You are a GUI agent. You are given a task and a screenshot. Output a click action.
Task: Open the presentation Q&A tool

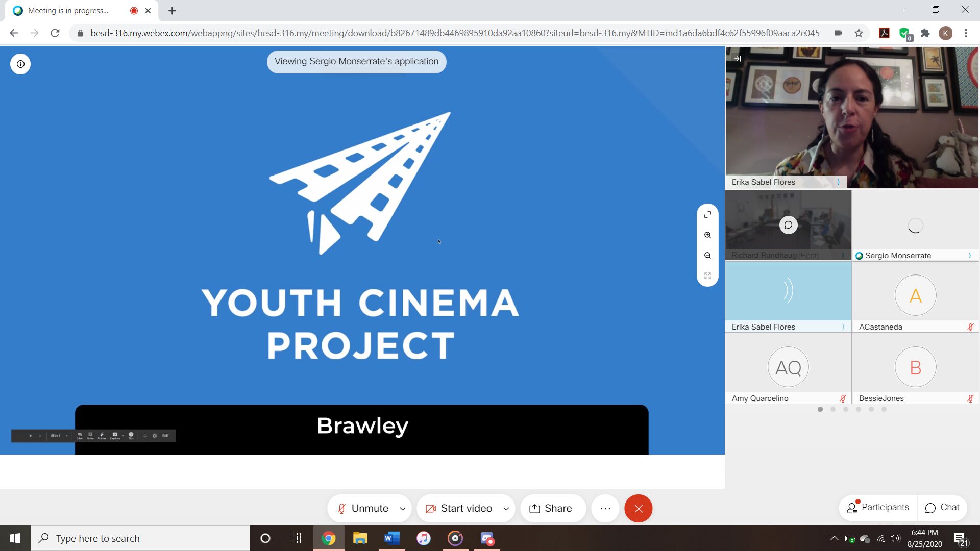(80, 436)
